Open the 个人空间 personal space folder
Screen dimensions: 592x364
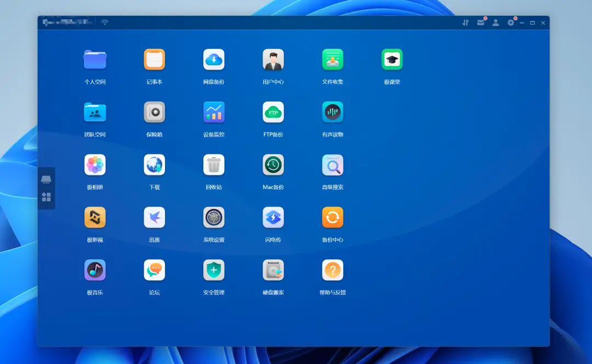tap(95, 60)
